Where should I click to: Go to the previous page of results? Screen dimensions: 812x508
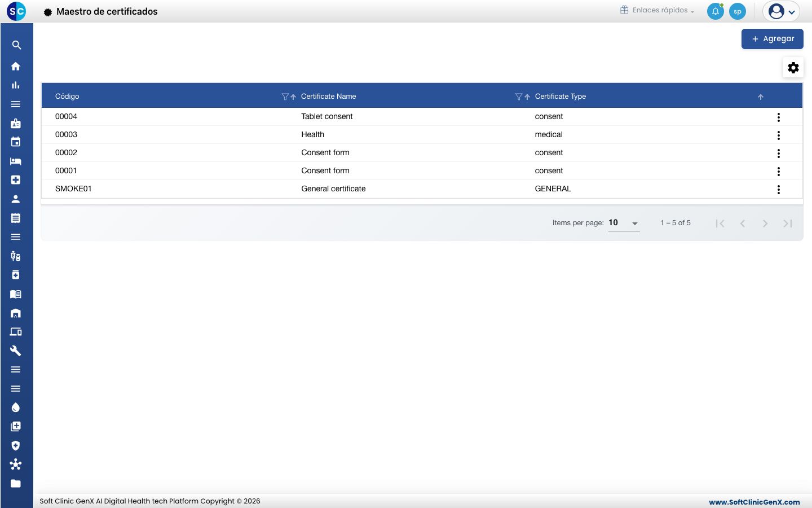[x=743, y=224]
